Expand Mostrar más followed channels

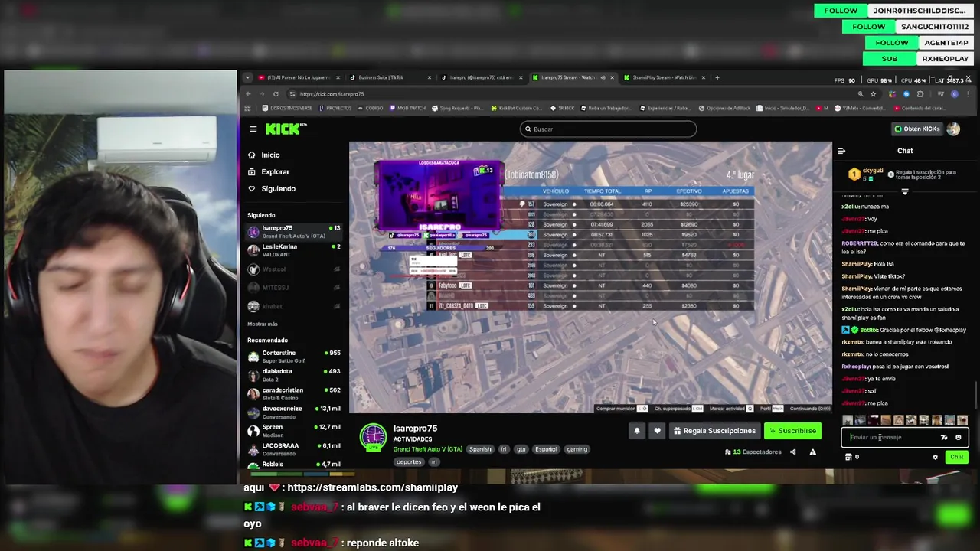263,324
